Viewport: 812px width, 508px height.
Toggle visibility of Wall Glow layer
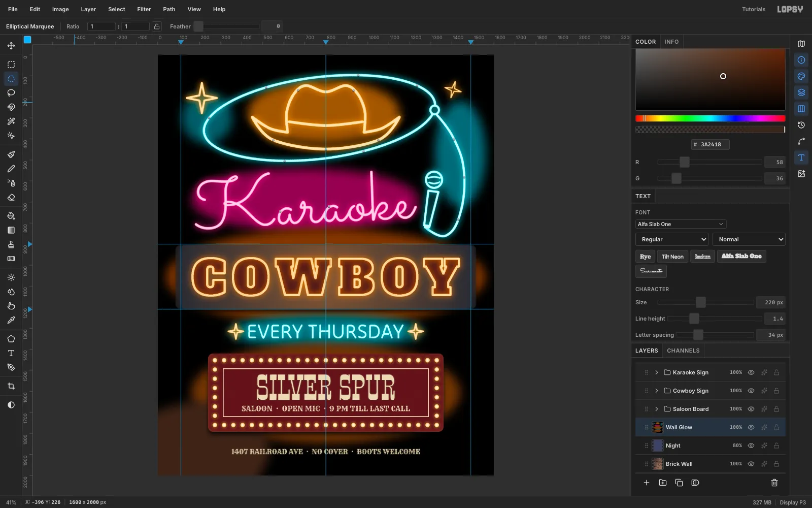point(751,427)
